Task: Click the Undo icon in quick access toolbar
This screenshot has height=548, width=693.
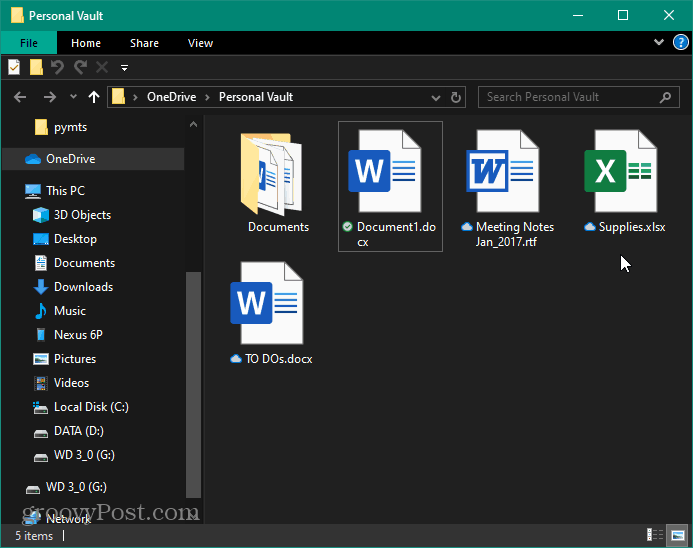Action: [57, 67]
